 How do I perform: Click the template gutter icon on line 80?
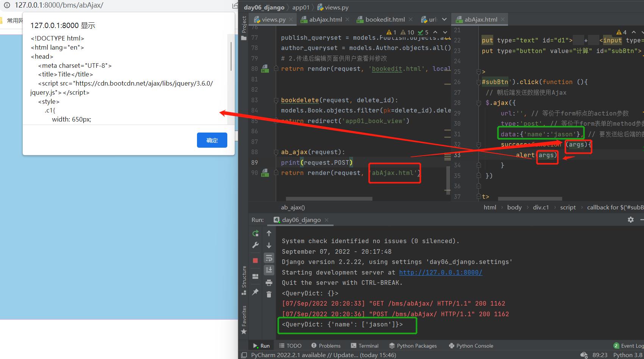point(265,69)
